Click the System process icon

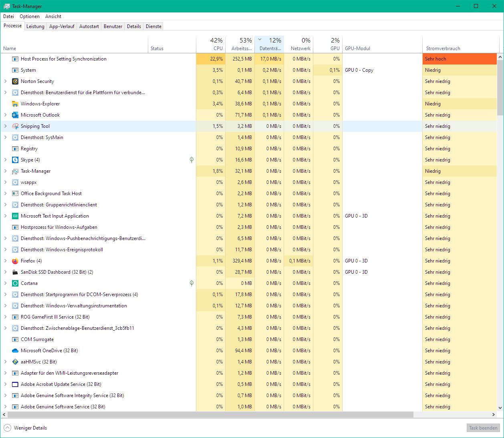tap(15, 70)
